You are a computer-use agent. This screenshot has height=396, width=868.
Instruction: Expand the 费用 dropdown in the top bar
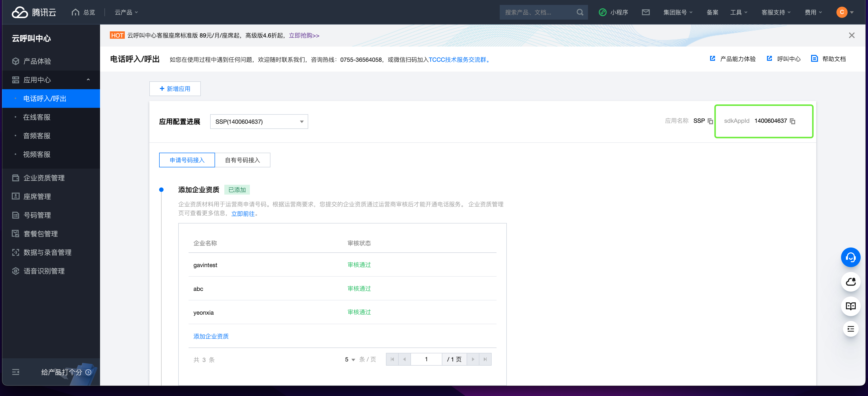(x=813, y=12)
